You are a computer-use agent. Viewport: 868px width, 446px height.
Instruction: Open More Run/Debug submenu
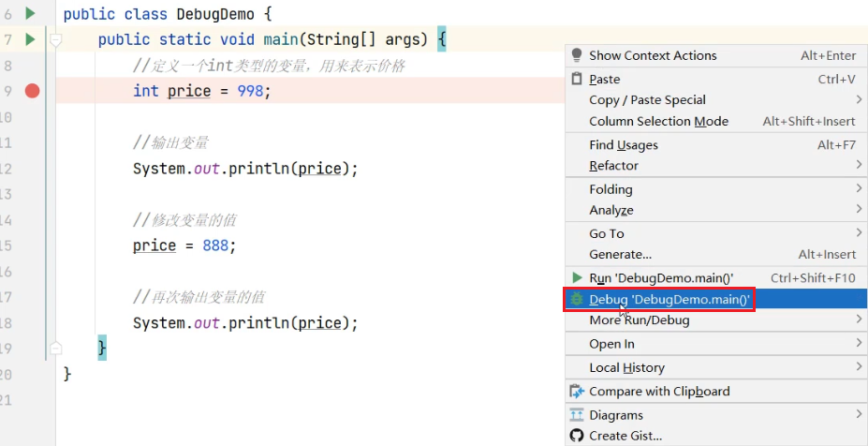point(715,320)
